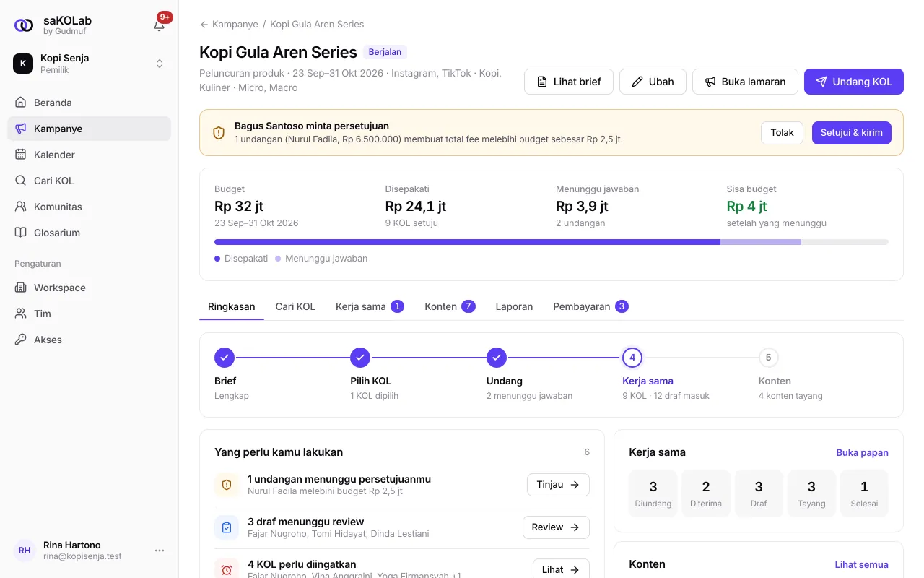
Task: Open Cari KOL from the sidebar
Action: (89, 181)
